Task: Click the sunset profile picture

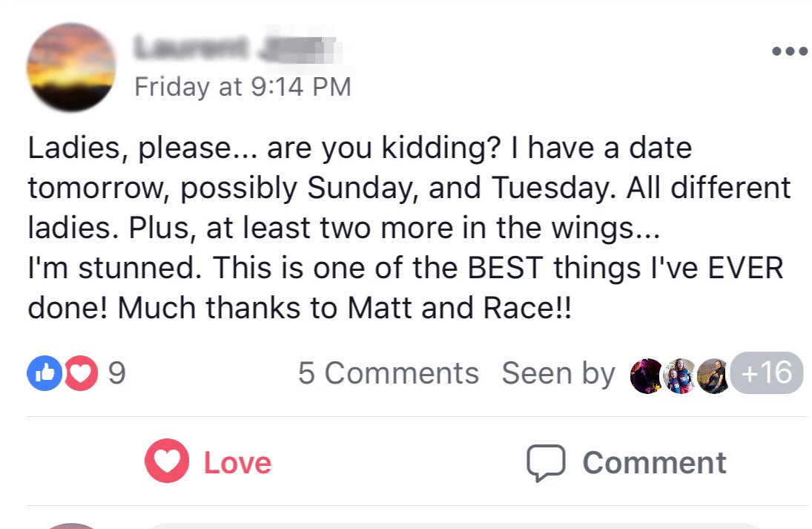Action: point(71,68)
